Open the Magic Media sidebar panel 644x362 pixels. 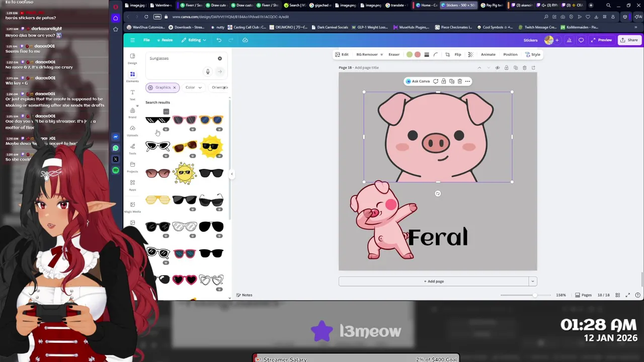point(132,207)
